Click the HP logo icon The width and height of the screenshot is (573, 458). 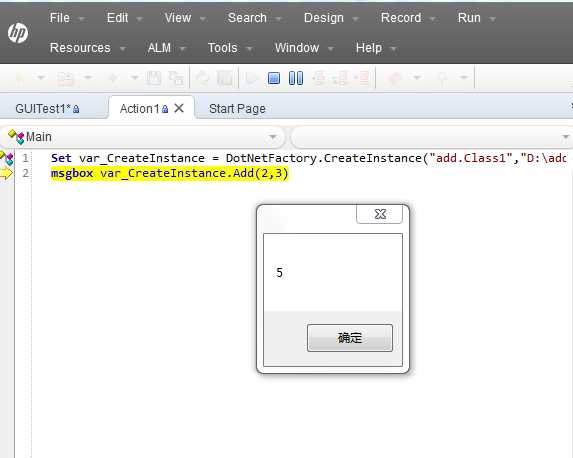(18, 33)
